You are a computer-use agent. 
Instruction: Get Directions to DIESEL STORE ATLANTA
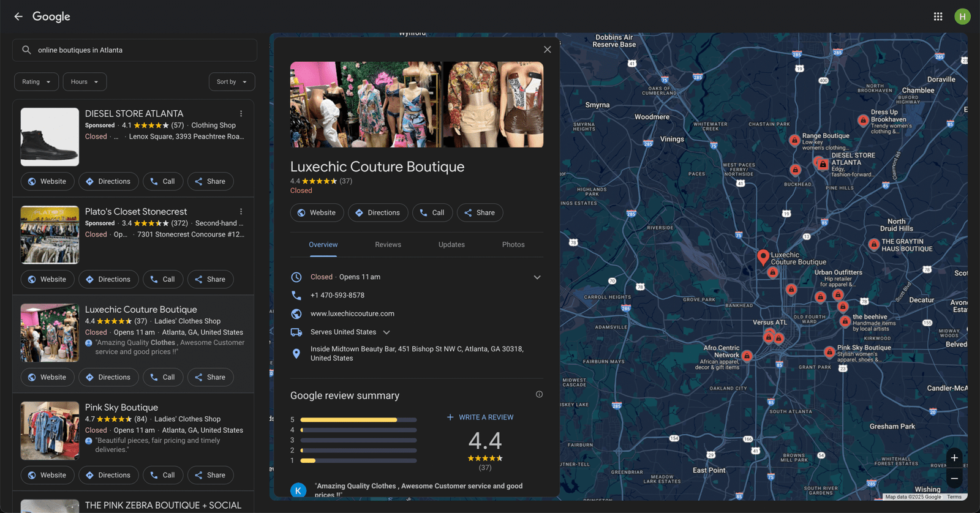[x=108, y=182]
